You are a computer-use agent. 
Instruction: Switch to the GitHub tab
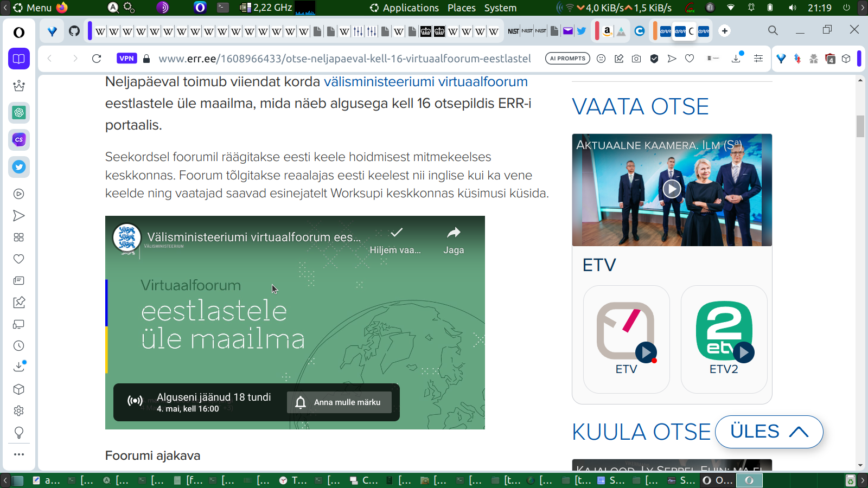[x=74, y=31]
